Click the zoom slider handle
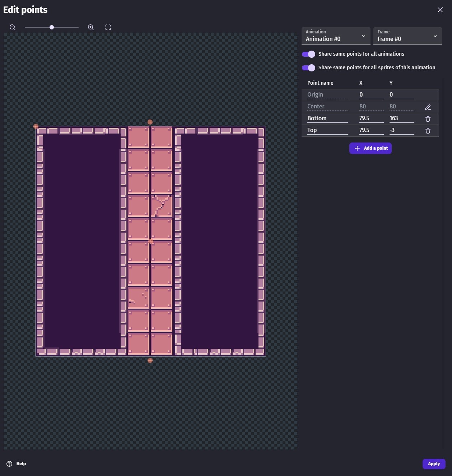The height and width of the screenshot is (476, 452). 52,27
